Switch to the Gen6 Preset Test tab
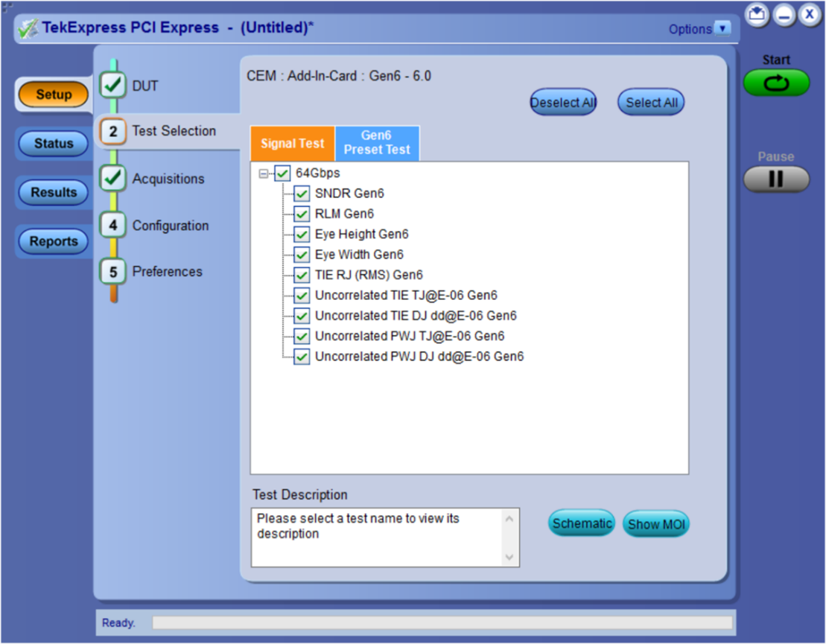Screen dimensions: 826x644 pos(377,143)
